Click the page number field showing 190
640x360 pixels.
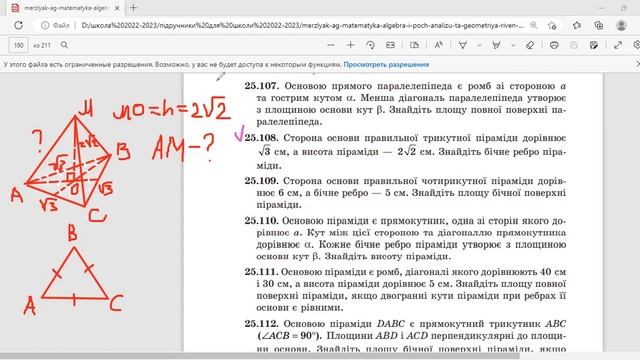point(18,45)
